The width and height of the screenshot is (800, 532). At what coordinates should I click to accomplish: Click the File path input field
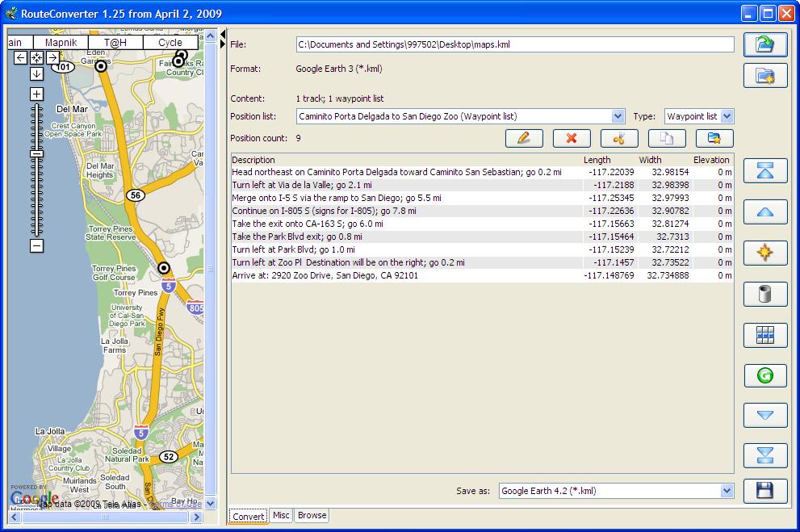coord(515,44)
